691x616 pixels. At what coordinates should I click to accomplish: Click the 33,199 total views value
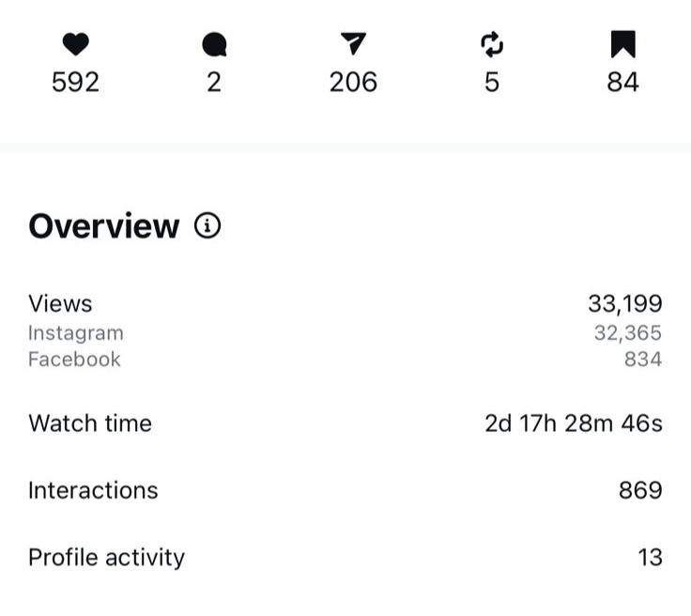624,304
